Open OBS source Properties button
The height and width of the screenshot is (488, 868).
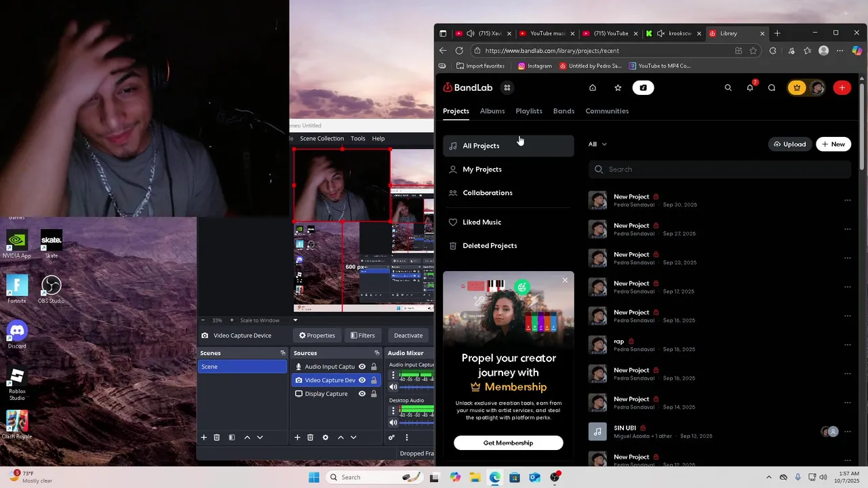(317, 335)
